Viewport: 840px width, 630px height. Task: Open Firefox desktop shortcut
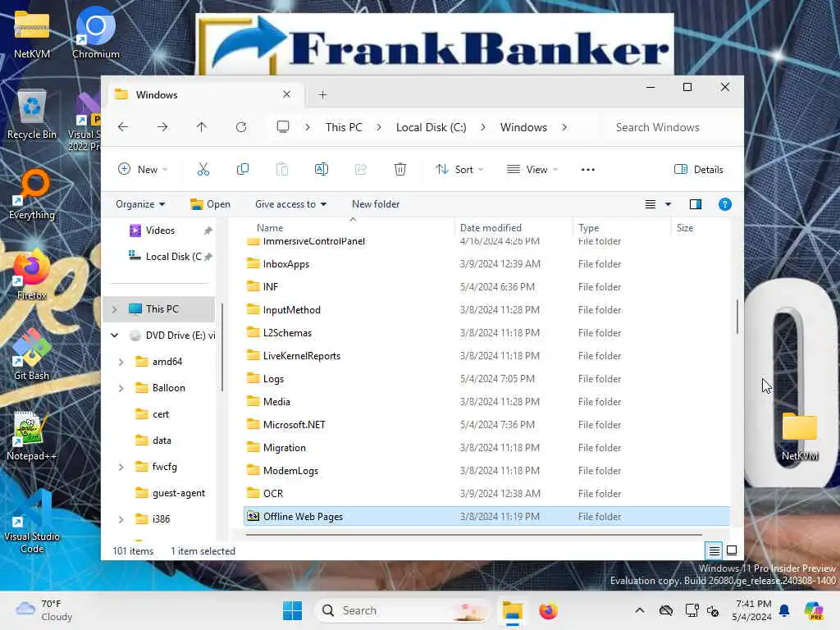32,275
